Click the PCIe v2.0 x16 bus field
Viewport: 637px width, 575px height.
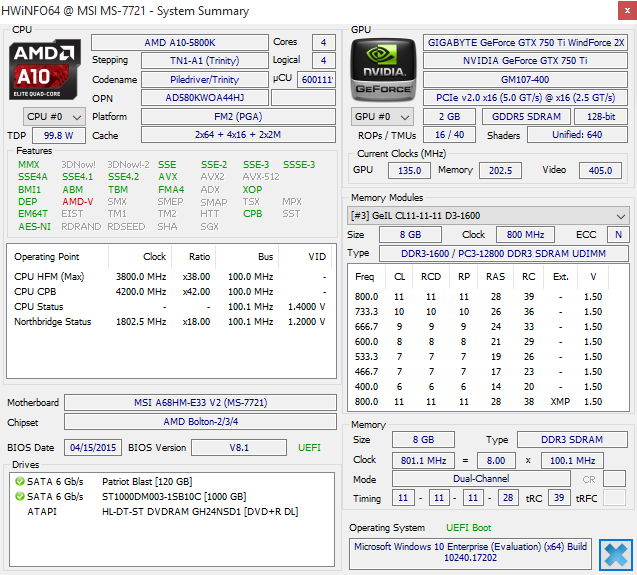coord(525,98)
